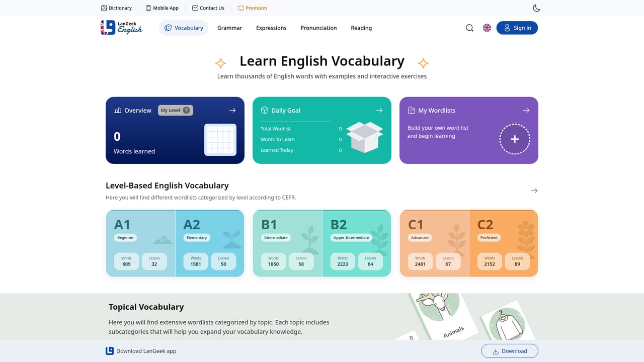Open the search magnifier icon

[x=469, y=28]
